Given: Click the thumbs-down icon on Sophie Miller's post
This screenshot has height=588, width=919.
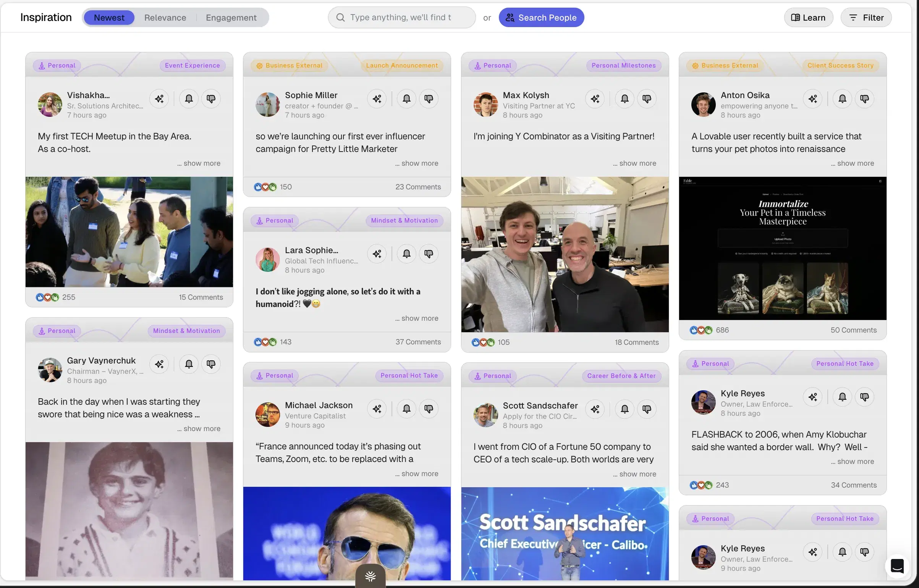Looking at the screenshot, I should (x=429, y=99).
